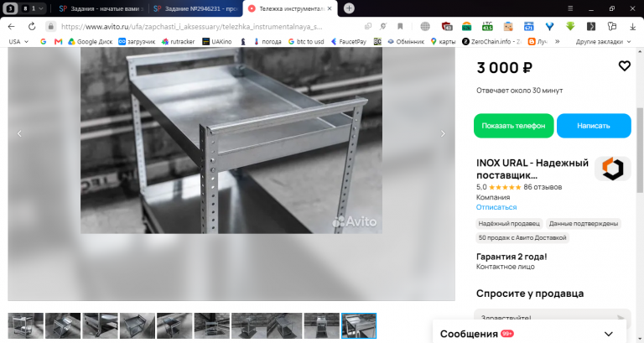Open the 86 отзывов reviews link
This screenshot has height=343, width=644.
point(543,187)
